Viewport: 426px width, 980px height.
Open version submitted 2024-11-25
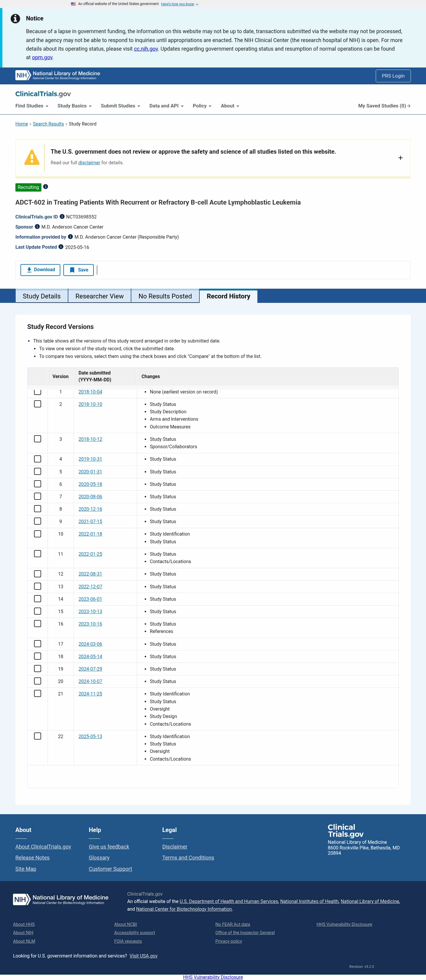pyautogui.click(x=90, y=693)
